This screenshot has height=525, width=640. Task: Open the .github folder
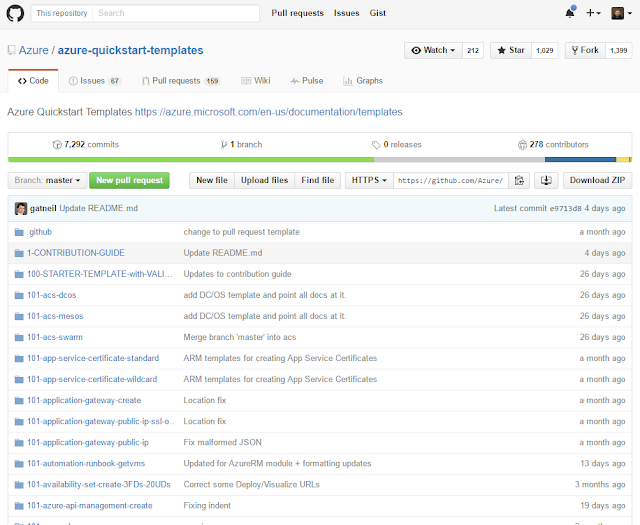pyautogui.click(x=40, y=232)
